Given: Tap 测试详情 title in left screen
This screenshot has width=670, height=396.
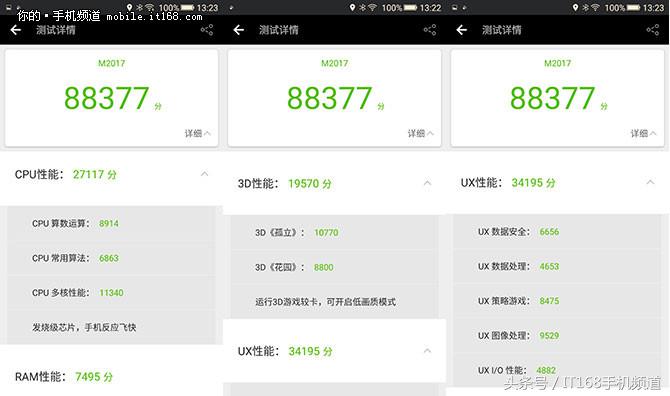Looking at the screenshot, I should click(56, 30).
